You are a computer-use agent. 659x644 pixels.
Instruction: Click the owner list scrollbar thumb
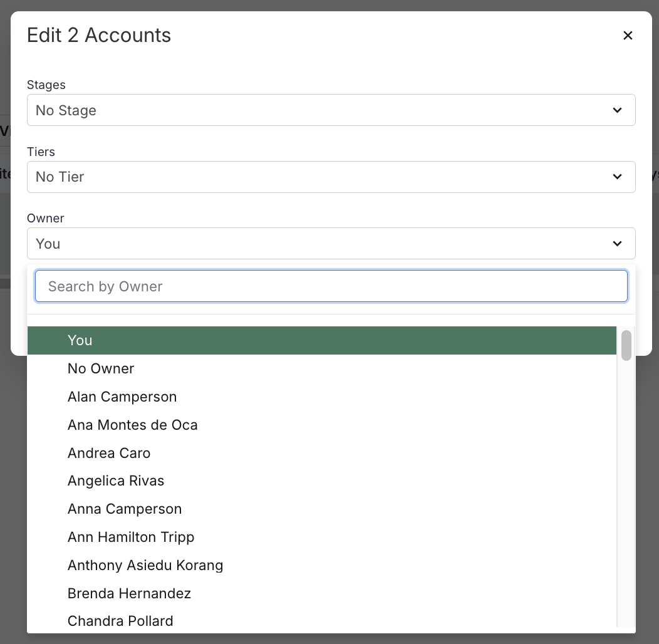[x=626, y=346]
